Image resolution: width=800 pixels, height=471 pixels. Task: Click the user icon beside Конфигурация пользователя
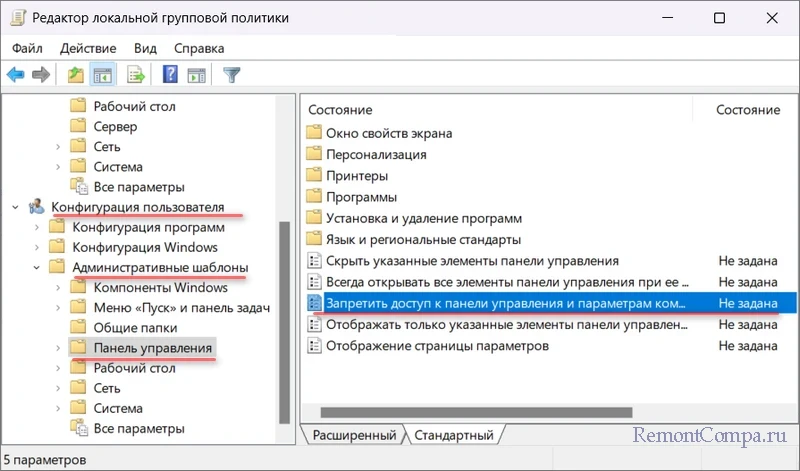point(37,207)
